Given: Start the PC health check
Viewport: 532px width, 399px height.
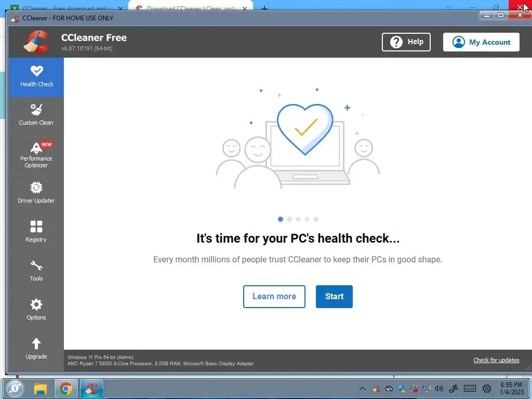Looking at the screenshot, I should (334, 297).
